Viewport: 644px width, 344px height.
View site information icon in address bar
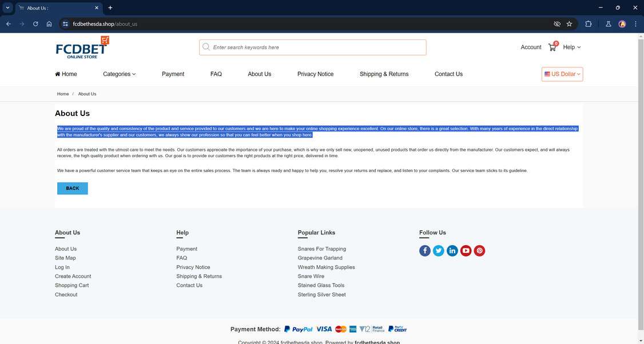point(65,24)
